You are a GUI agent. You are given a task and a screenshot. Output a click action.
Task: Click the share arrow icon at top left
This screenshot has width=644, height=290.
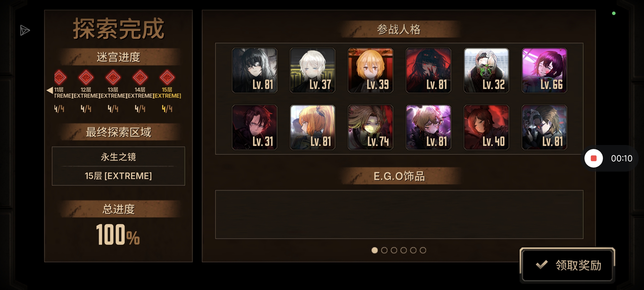pos(25,30)
